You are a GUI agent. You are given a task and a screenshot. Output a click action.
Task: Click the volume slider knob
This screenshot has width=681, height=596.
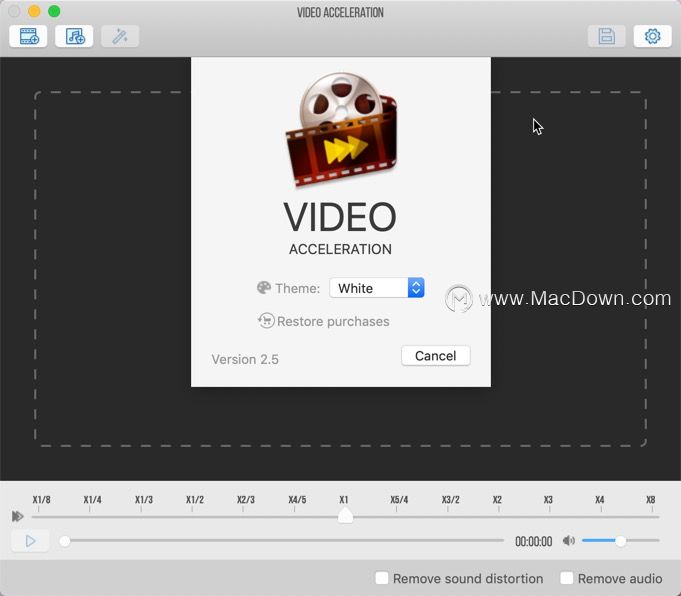pos(621,541)
